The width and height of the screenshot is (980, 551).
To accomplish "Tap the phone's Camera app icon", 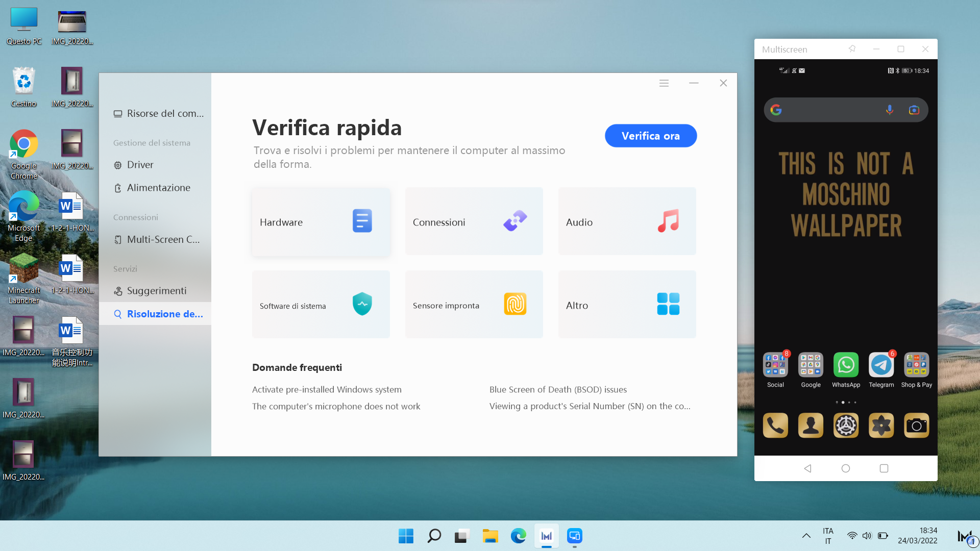I will pos(916,425).
